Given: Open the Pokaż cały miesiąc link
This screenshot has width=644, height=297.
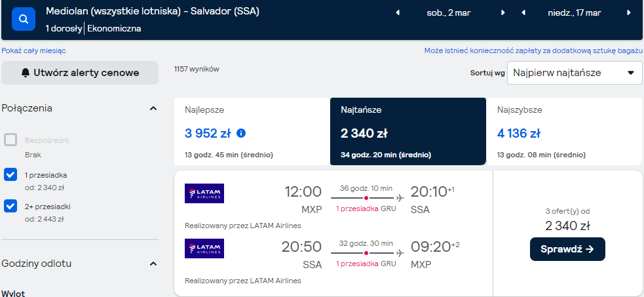Looking at the screenshot, I should pos(33,50).
